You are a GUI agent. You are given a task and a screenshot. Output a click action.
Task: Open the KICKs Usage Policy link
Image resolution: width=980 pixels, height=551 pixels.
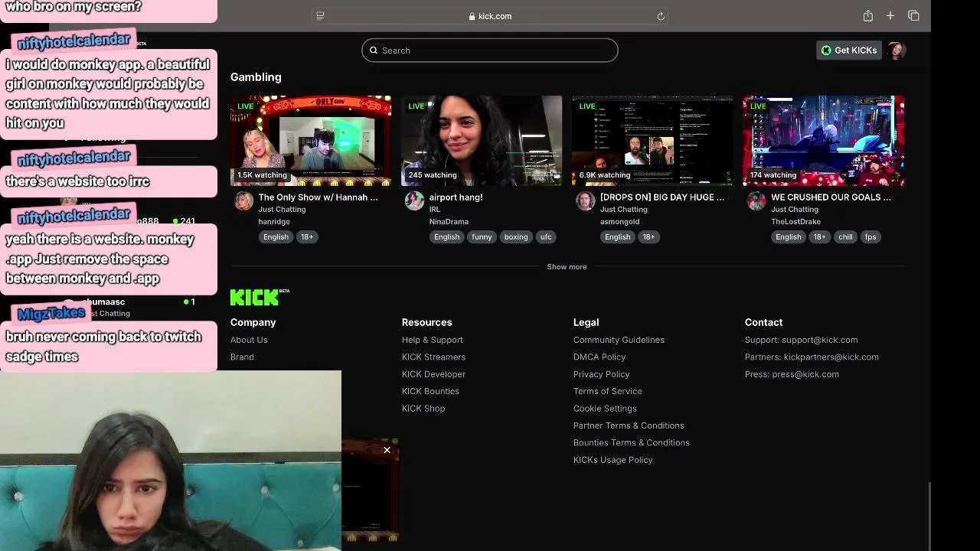pyautogui.click(x=612, y=460)
